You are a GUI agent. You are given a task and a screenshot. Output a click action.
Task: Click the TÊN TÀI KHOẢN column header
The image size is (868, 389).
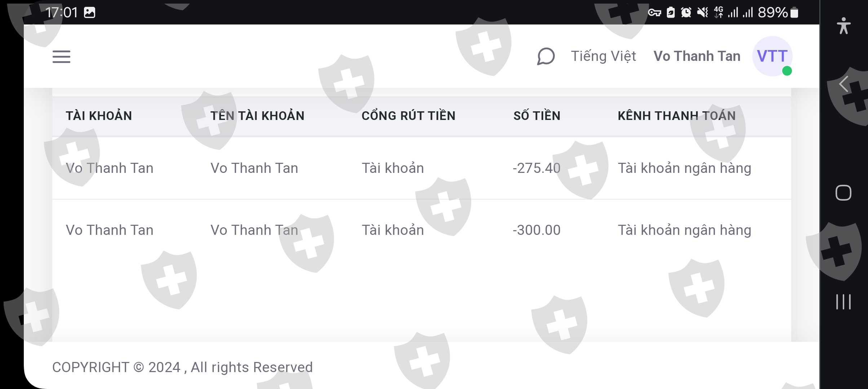tap(257, 116)
